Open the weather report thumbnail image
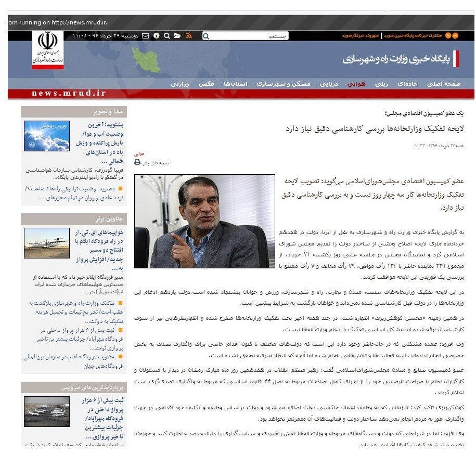Image resolution: width=476 pixels, height=454 pixels. (x=46, y=136)
